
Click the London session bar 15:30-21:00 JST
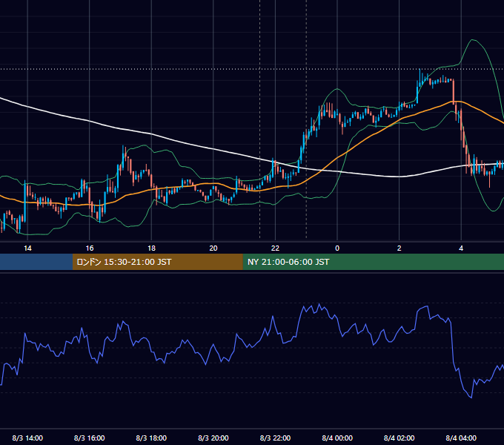tap(157, 262)
